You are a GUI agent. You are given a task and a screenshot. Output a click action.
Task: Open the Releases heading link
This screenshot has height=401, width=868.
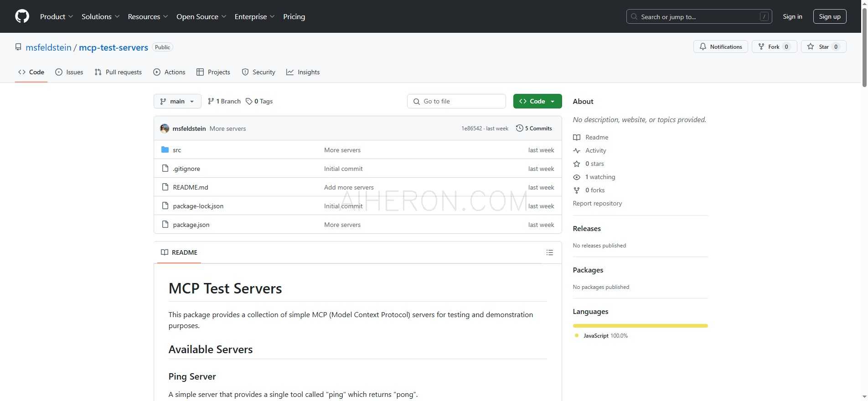pos(587,228)
